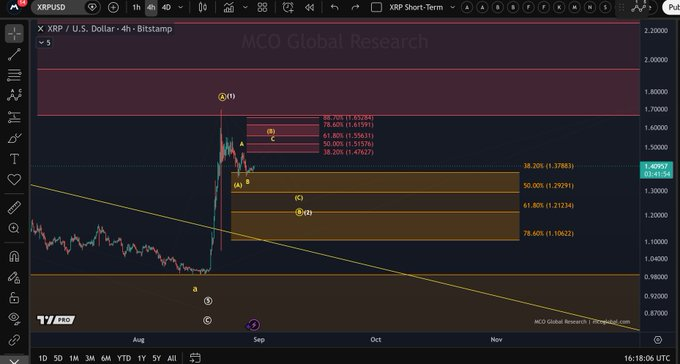Open the dotted grid menu near Publish
680x364 pixels.
tap(621, 7)
